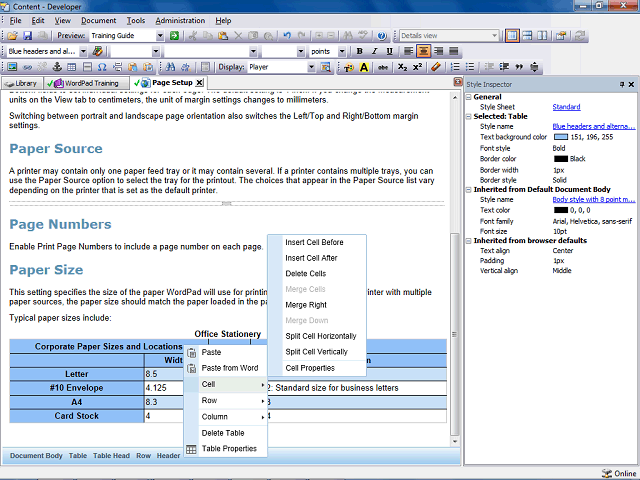This screenshot has height=480, width=640.
Task: Switch to the WordPad Training tab
Action: 87,83
